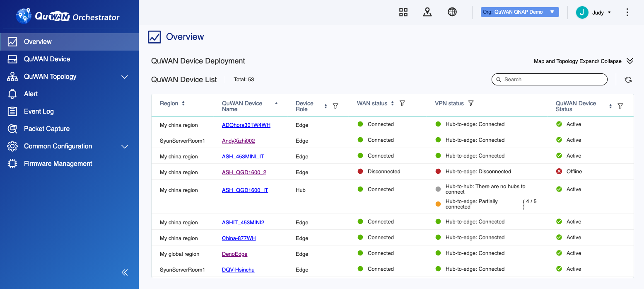Screen dimensions: 644x289
Task: Expand the QuWAN Topology submenu chevron
Action: tap(125, 77)
